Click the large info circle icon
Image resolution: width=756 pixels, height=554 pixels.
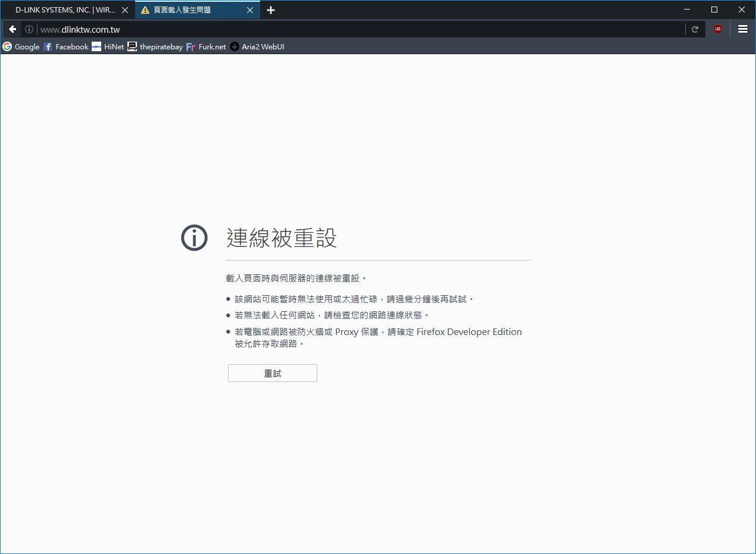tap(194, 238)
